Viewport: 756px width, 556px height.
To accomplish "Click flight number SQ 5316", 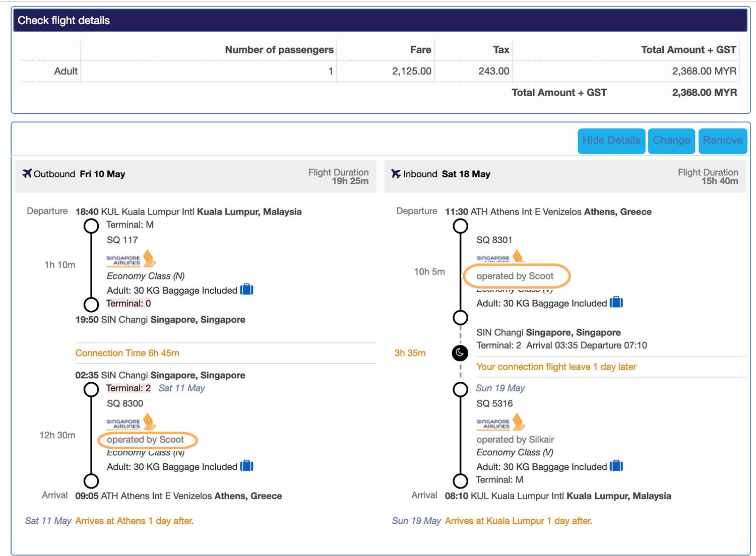I will [494, 403].
